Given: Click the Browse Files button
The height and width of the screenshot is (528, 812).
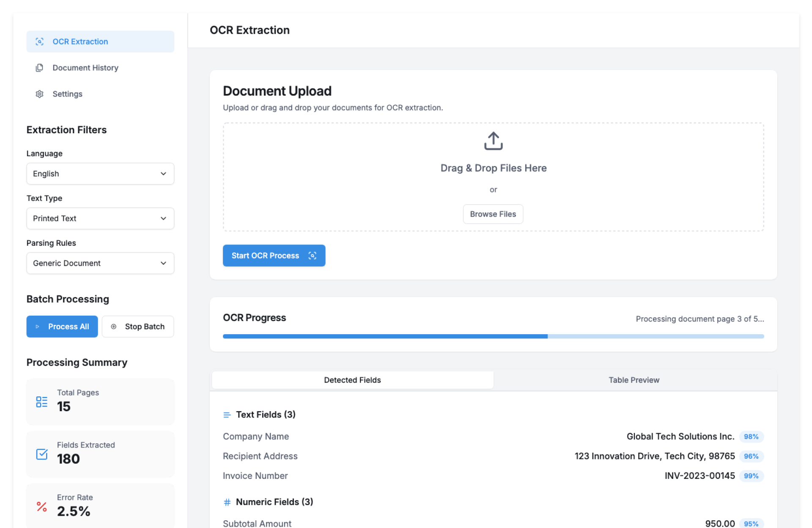Looking at the screenshot, I should click(493, 214).
